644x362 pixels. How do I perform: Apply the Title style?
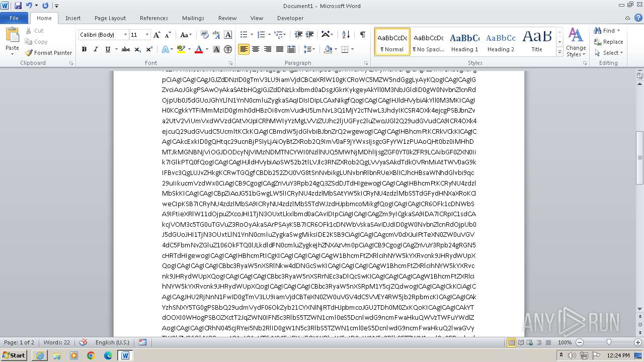(537, 42)
